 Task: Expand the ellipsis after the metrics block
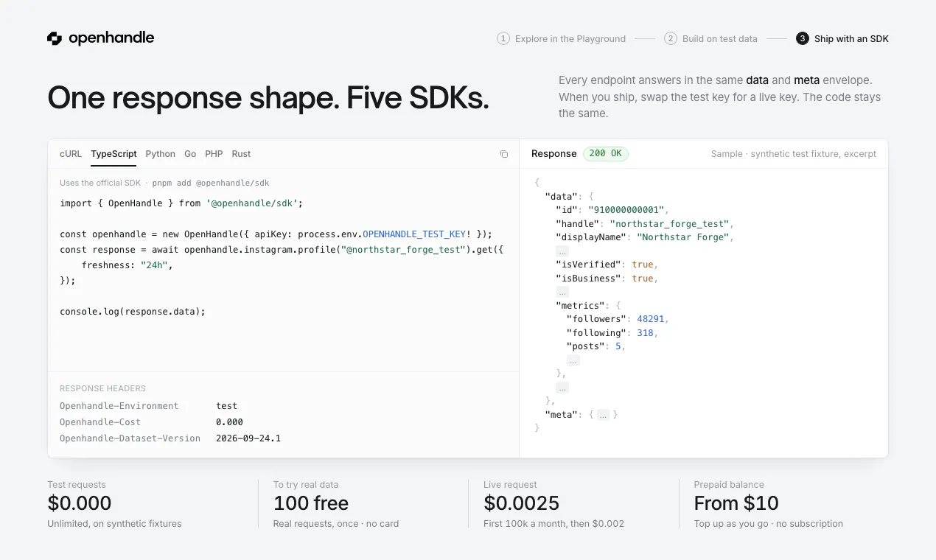562,388
